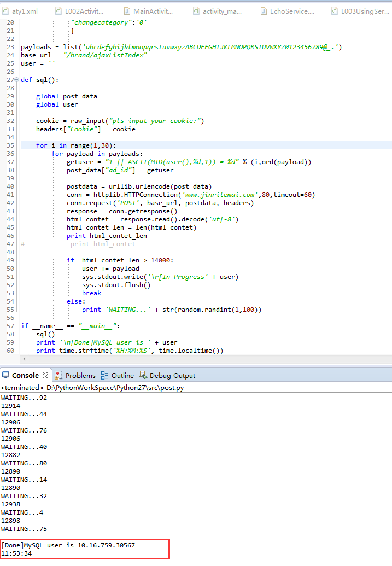Click the commented 'print html_contet' line

103,244
